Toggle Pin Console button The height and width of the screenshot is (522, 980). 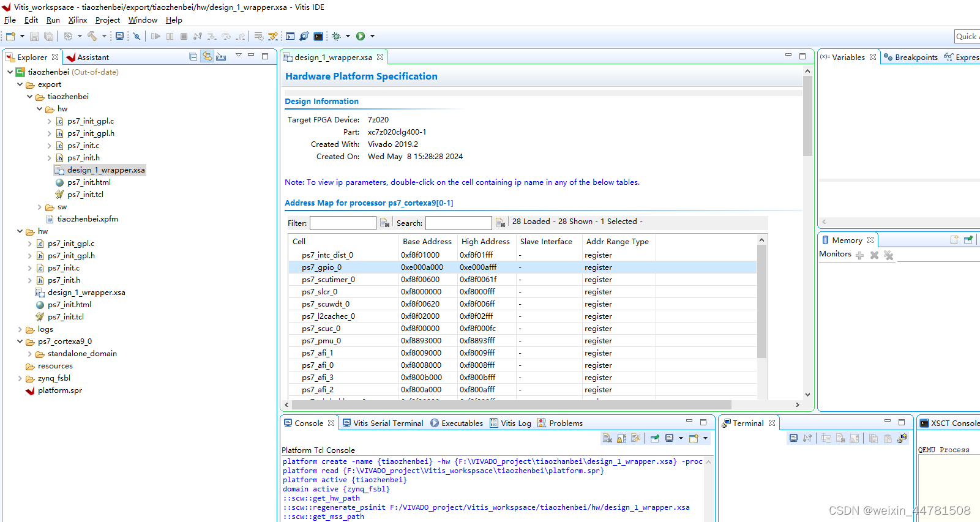tap(654, 438)
